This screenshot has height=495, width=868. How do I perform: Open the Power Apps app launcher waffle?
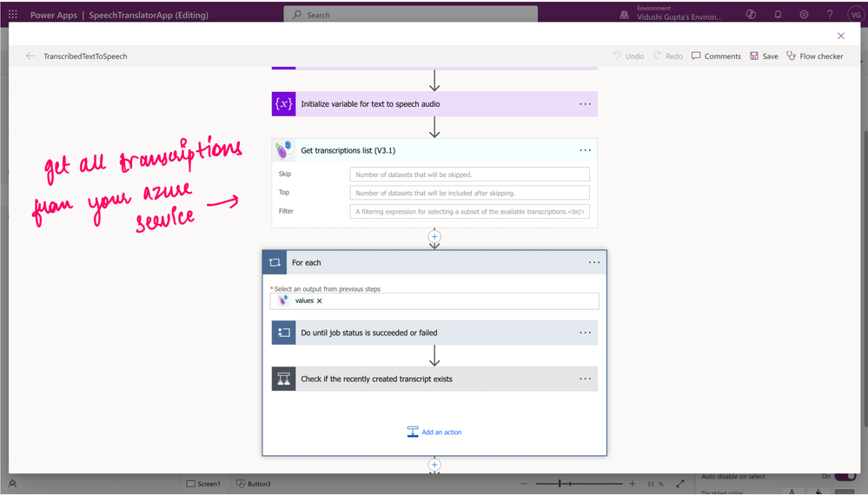[13, 15]
